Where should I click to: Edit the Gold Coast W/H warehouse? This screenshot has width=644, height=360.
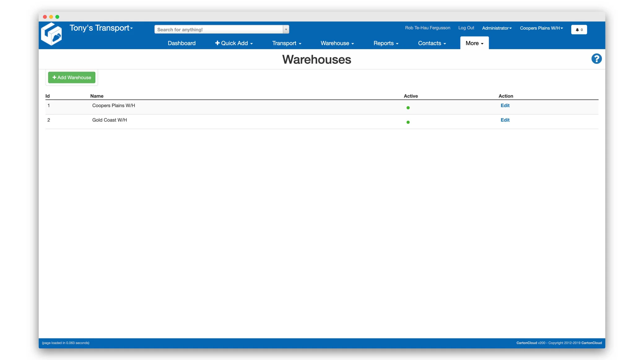point(505,120)
